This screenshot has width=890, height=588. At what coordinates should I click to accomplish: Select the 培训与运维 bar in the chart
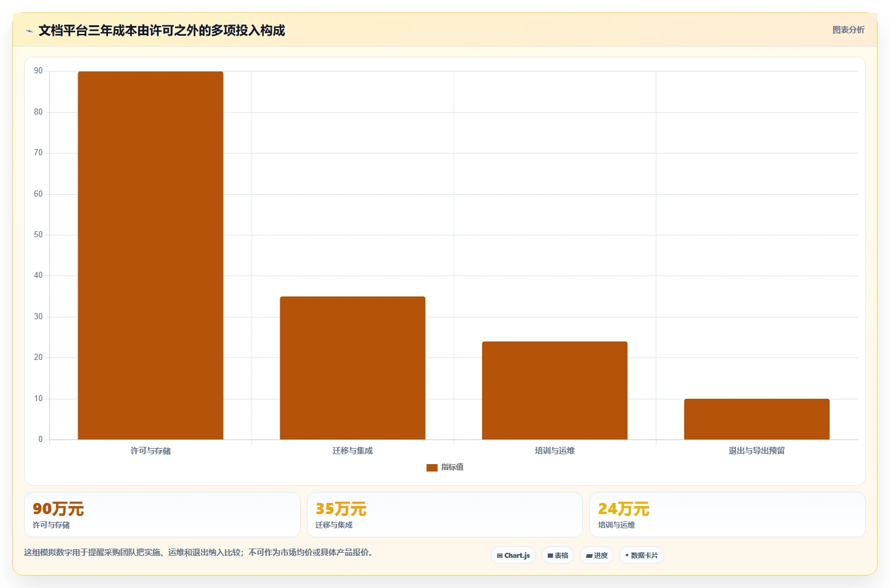pos(555,390)
